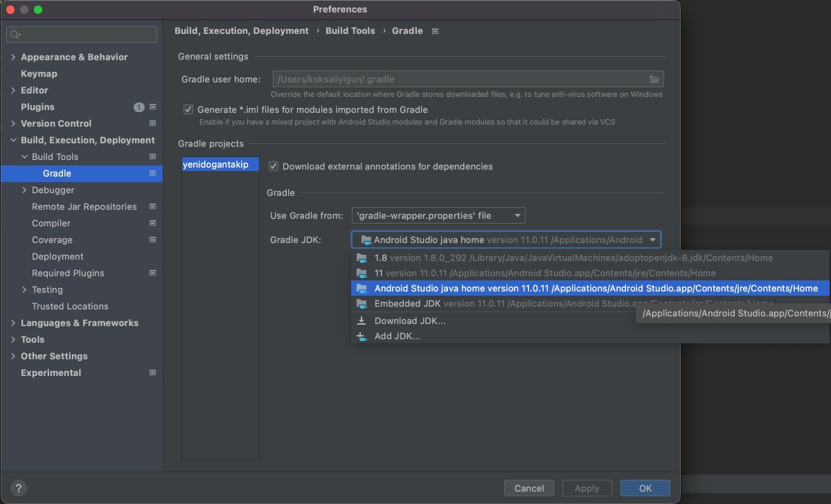The height and width of the screenshot is (504, 831).
Task: Click the project icon beside Plugins row
Action: [x=152, y=107]
